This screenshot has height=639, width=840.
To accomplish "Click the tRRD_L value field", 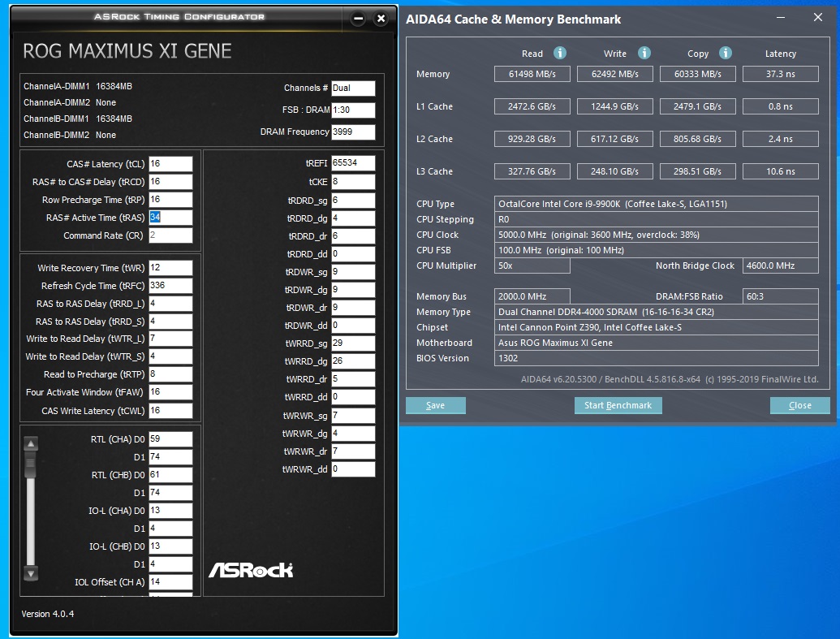I will coord(170,304).
